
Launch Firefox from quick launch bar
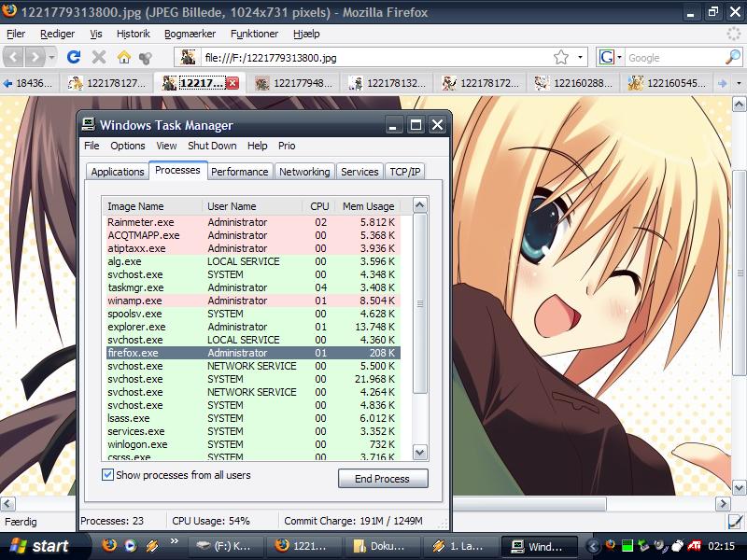click(109, 545)
